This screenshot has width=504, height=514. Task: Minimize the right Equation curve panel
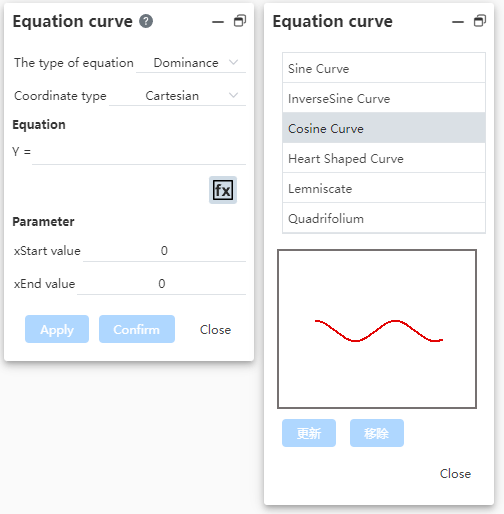(458, 22)
